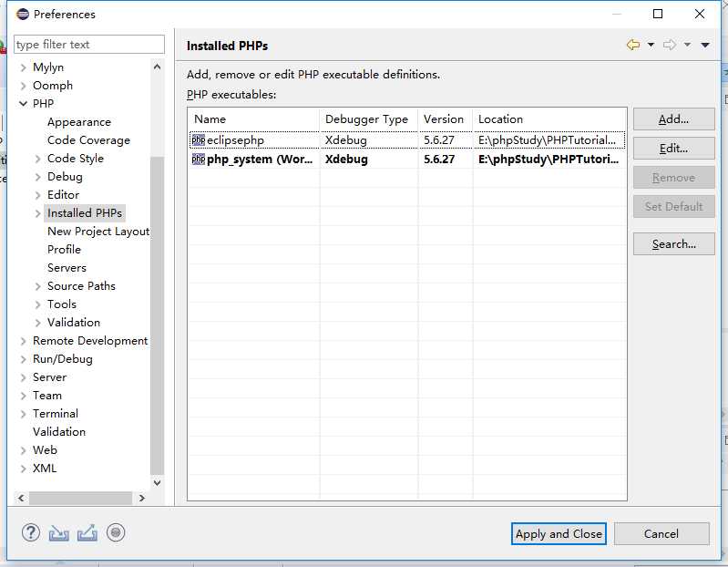
Task: Click the vertical scrollbar thumb in tree
Action: pyautogui.click(x=157, y=315)
